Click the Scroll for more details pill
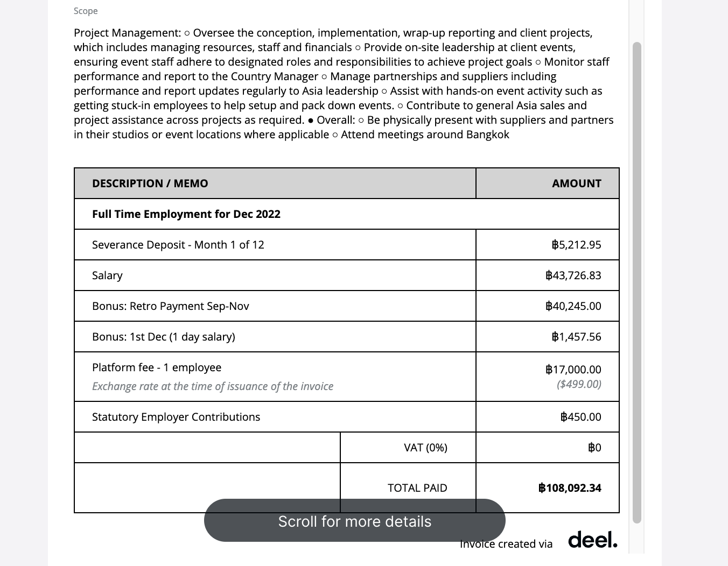Viewport: 728px width, 566px height. coord(354,521)
